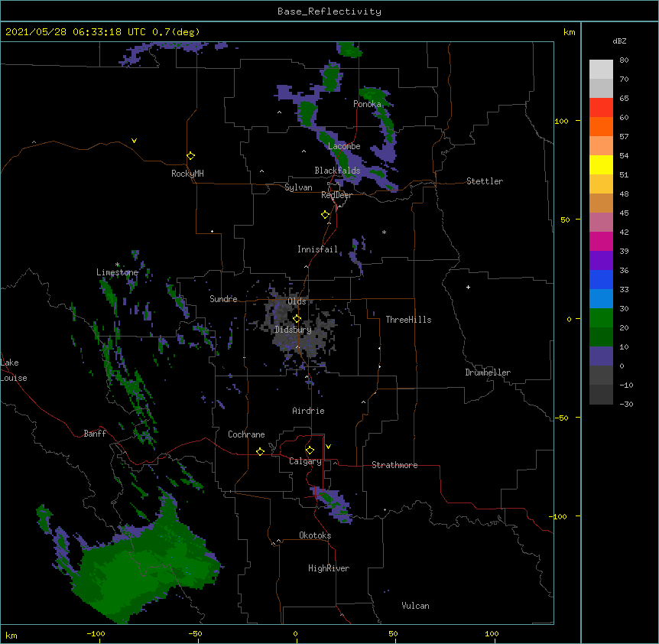
Task: Click the asterisk marker east of Innisfail
Action: click(x=384, y=232)
